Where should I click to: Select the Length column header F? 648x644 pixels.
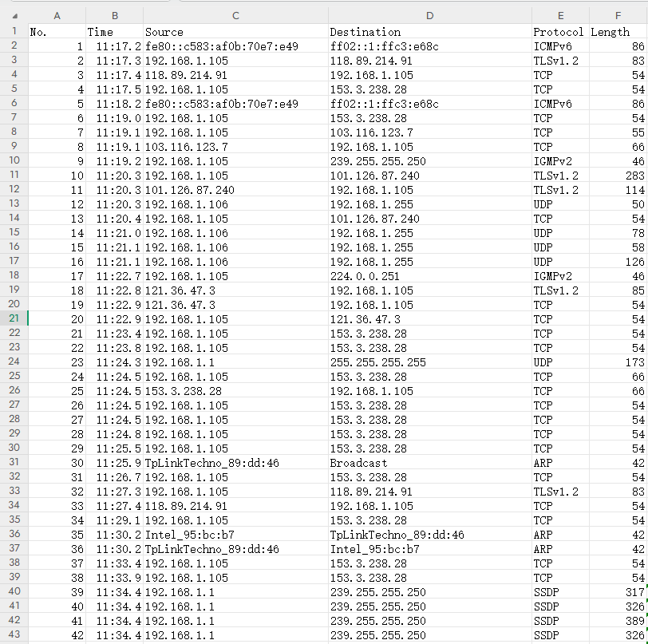[x=618, y=15]
